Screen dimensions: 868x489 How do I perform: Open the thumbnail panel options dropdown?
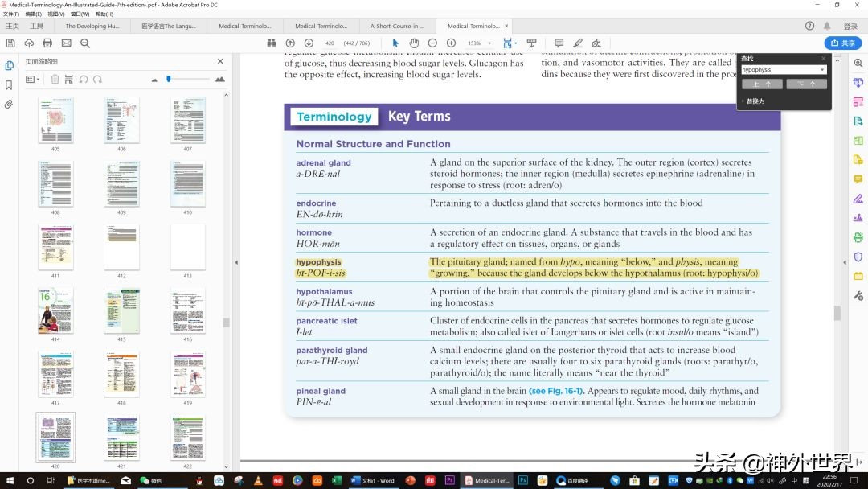click(x=32, y=79)
